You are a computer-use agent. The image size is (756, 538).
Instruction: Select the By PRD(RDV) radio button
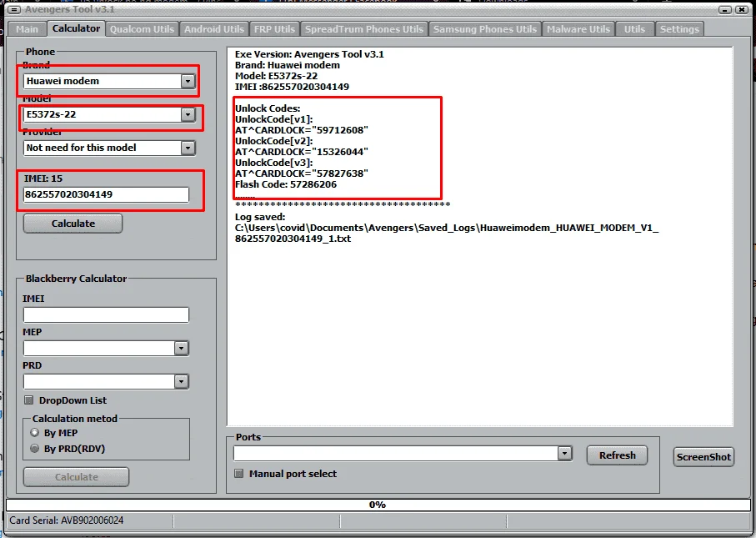pos(35,448)
